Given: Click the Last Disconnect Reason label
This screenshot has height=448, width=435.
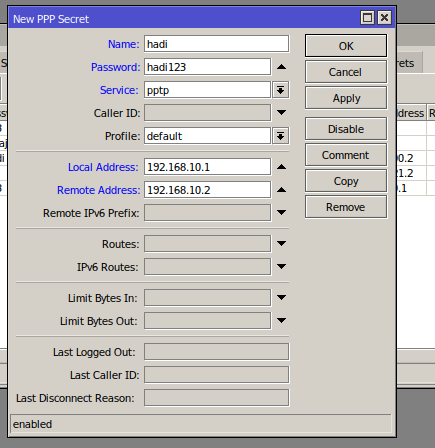Looking at the screenshot, I should pos(75,398).
